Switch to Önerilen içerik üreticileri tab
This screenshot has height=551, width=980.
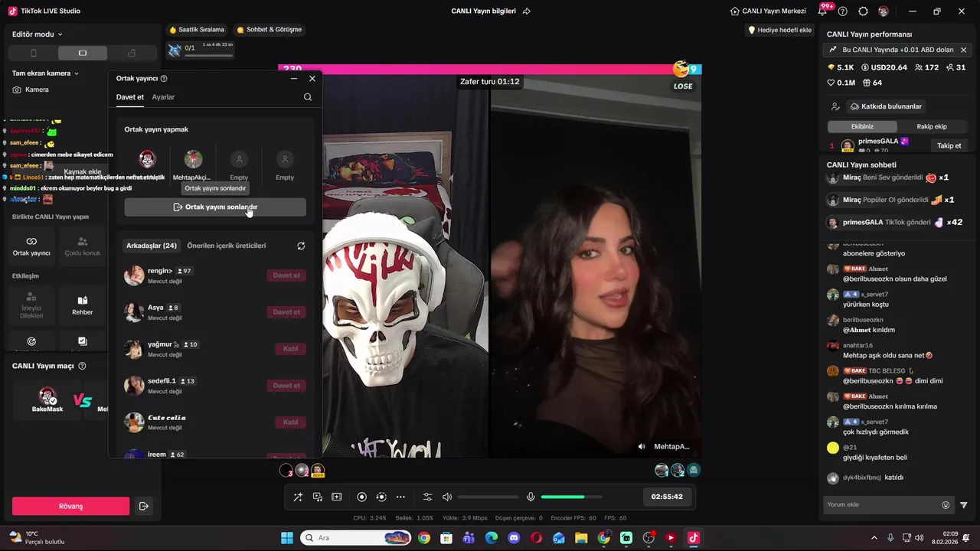click(227, 246)
